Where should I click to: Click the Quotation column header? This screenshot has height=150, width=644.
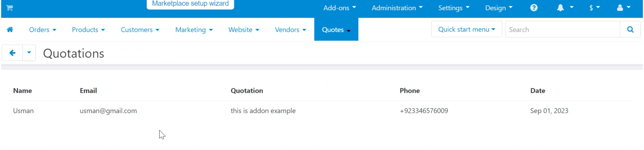click(247, 91)
